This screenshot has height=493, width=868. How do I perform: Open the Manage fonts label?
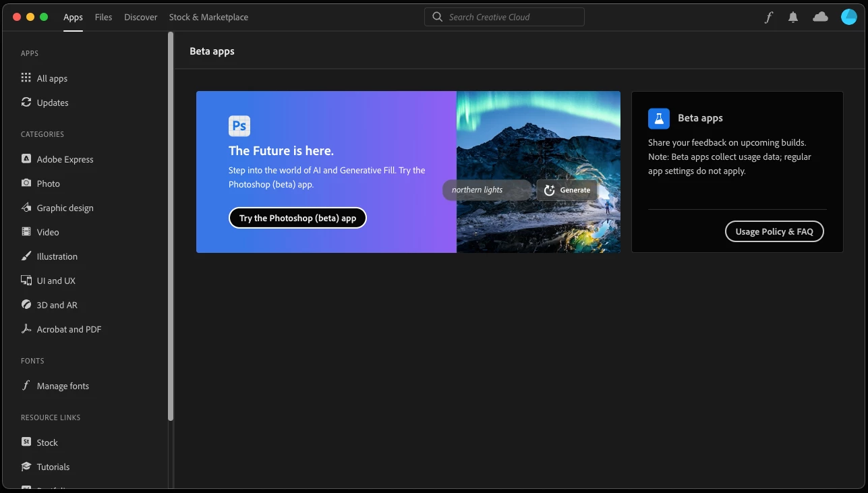(x=63, y=386)
